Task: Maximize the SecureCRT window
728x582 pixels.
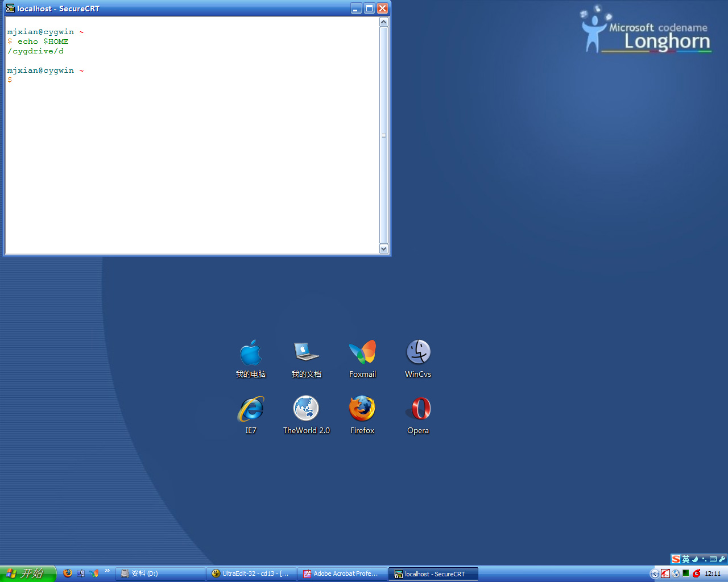Action: [x=369, y=9]
